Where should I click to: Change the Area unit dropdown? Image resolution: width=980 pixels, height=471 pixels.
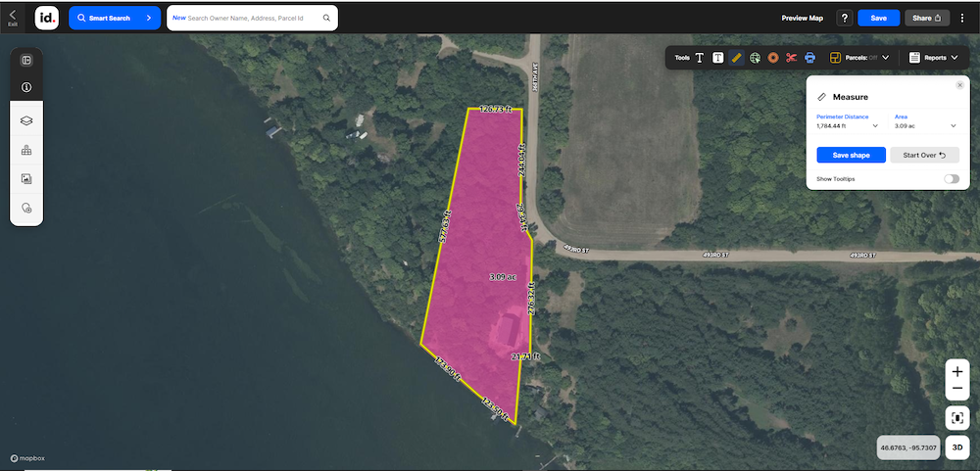[x=925, y=125]
